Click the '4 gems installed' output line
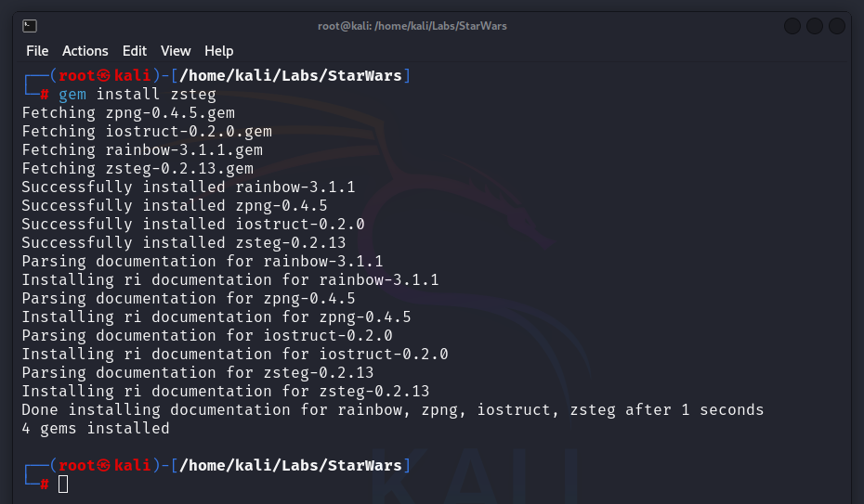 point(96,428)
